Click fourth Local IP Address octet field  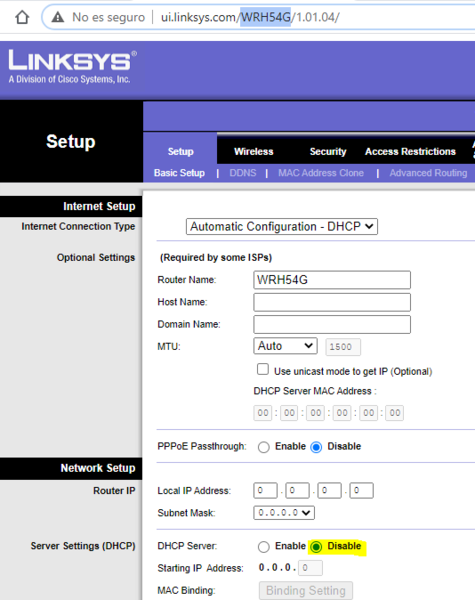pyautogui.click(x=361, y=491)
